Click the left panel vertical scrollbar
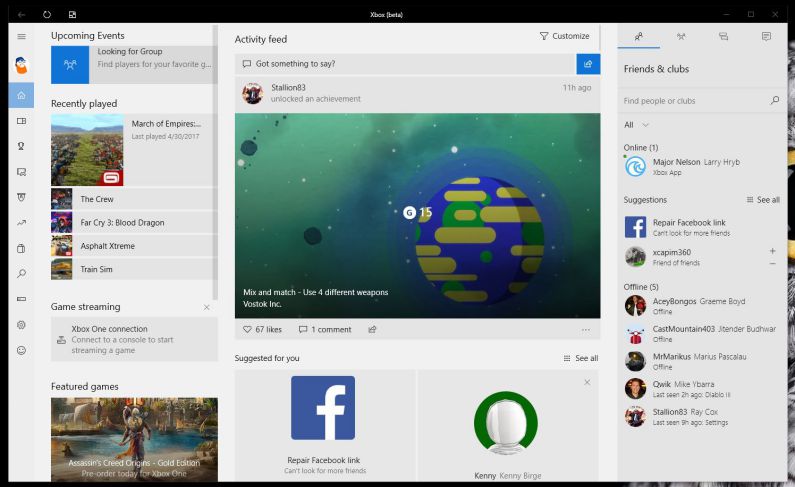The width and height of the screenshot is (795, 487). point(215,162)
